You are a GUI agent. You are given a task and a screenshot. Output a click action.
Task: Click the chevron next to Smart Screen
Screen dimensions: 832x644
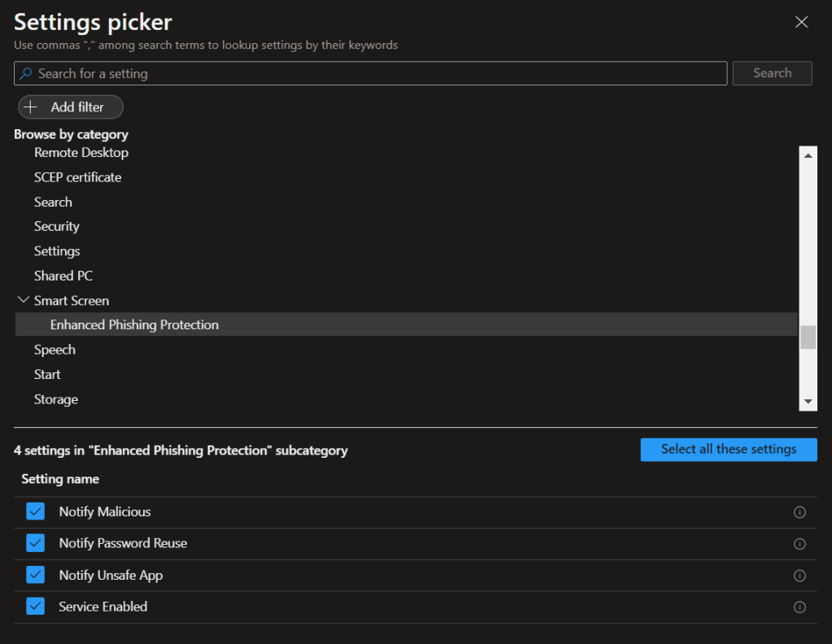point(23,299)
